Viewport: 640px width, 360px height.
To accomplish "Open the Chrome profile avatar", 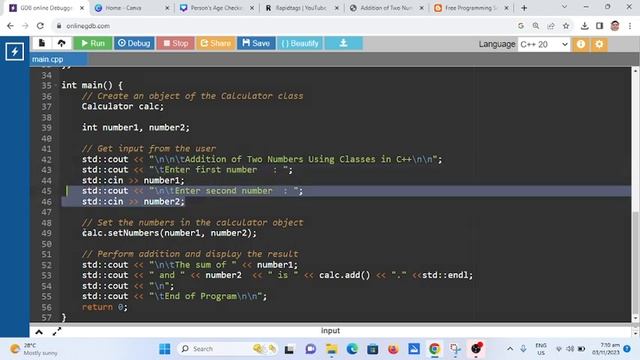I will 615,26.
